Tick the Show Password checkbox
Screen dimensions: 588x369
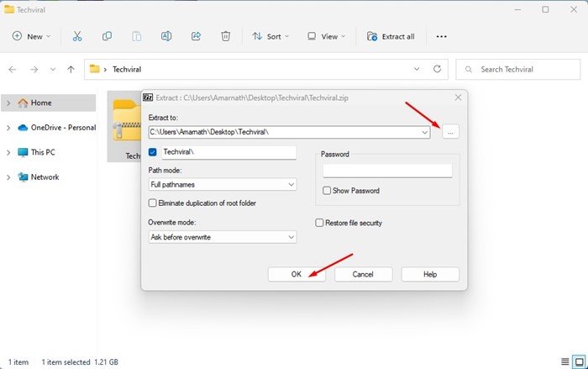coord(327,191)
